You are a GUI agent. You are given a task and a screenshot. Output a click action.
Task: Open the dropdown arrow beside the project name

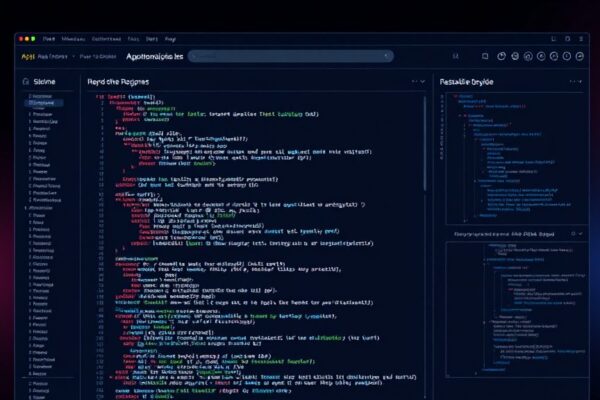coord(74,57)
